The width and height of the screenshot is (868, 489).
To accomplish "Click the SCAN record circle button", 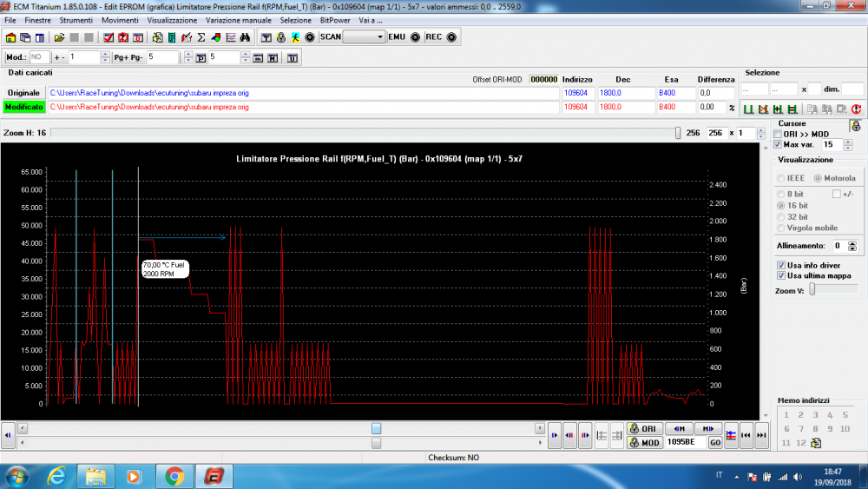I will coord(310,37).
